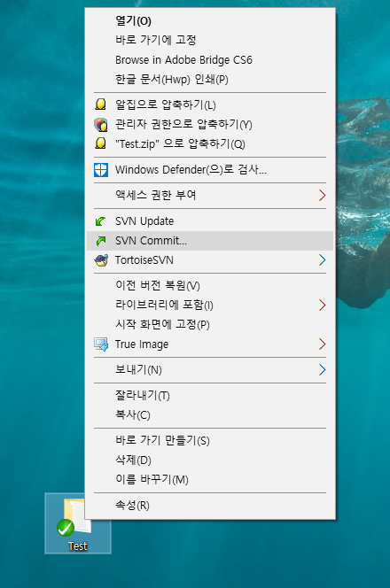The image size is (390, 588).
Task: Select 삭제(D) menu entry
Action: 210,460
